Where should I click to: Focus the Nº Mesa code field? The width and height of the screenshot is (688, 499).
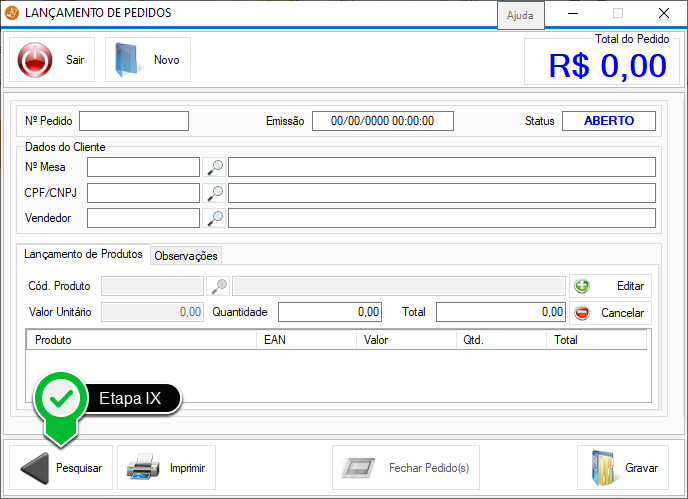tap(143, 167)
